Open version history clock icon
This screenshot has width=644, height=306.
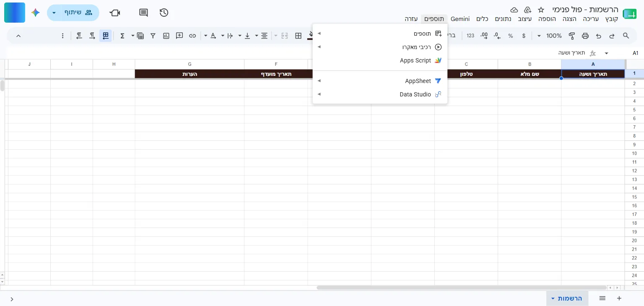[x=164, y=13]
